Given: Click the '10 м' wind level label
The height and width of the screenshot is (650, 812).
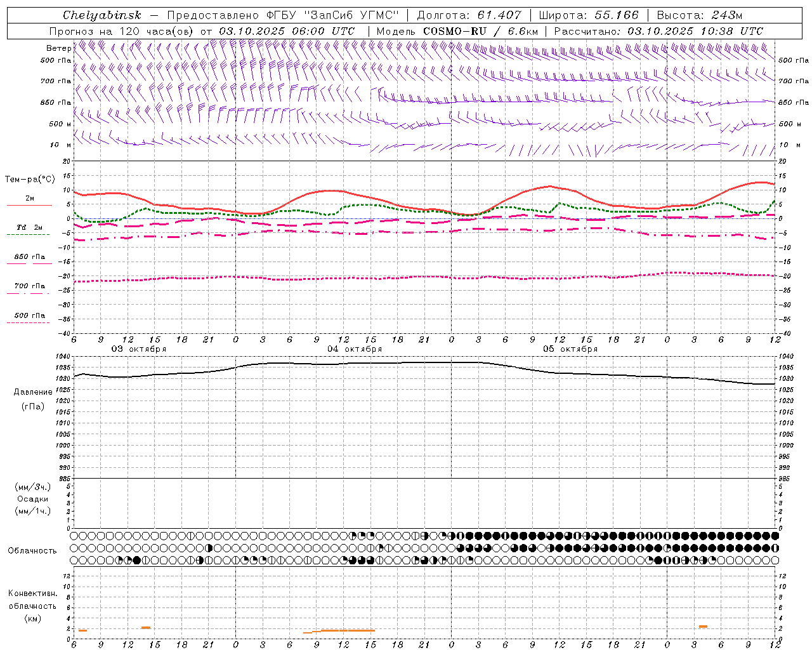Looking at the screenshot, I should (61, 145).
